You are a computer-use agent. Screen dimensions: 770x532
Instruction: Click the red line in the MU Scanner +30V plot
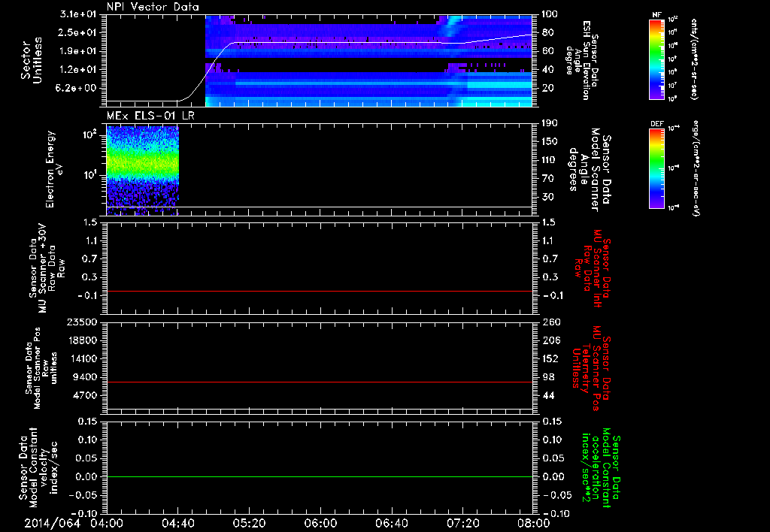point(320,291)
